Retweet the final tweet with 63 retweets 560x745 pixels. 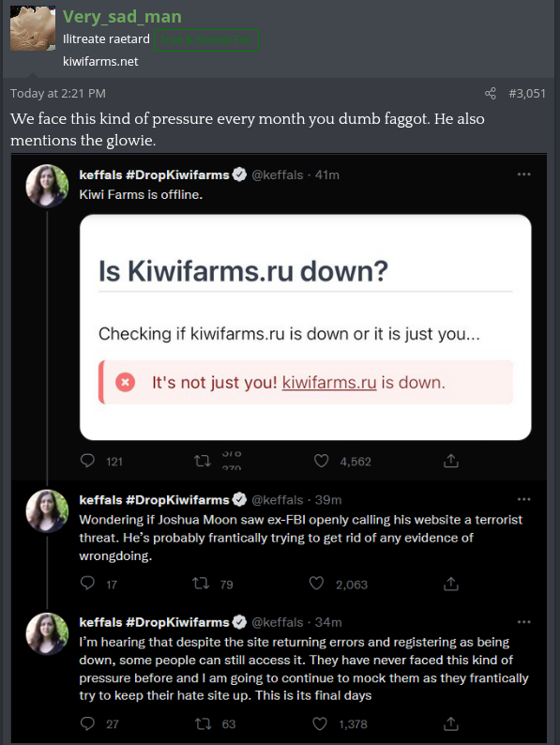point(204,723)
